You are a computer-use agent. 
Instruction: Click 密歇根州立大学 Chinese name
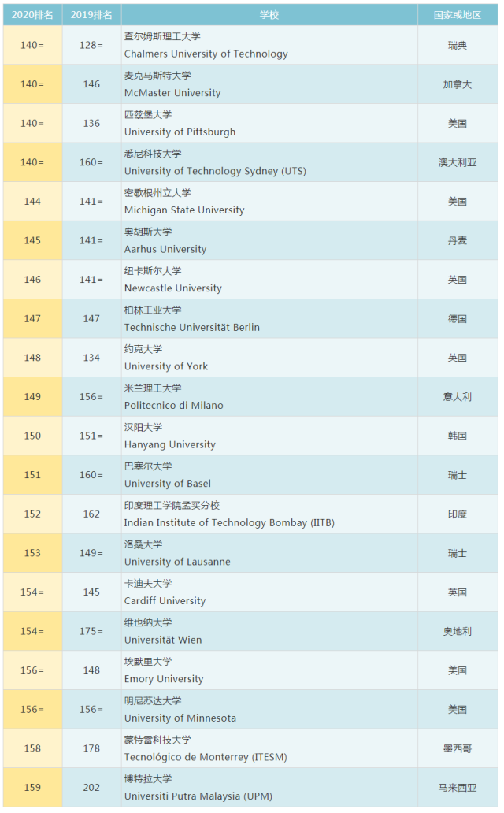point(157,193)
